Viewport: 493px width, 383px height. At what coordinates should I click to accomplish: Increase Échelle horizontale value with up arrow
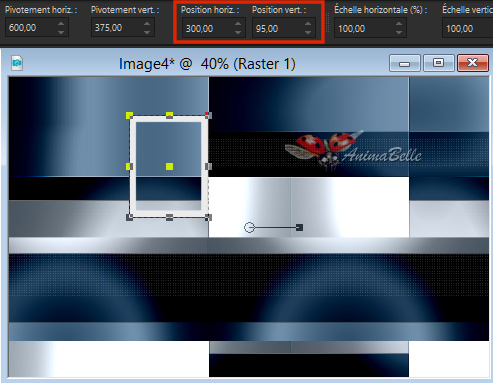point(399,24)
